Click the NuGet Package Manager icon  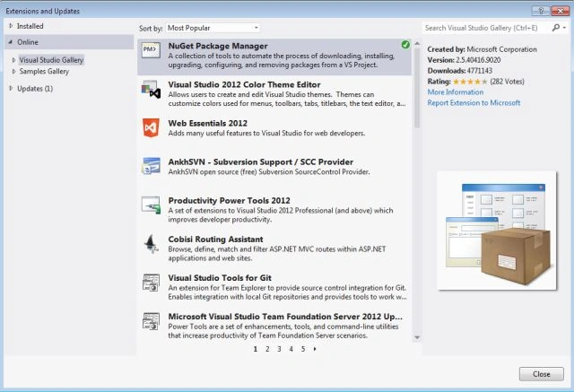click(151, 50)
